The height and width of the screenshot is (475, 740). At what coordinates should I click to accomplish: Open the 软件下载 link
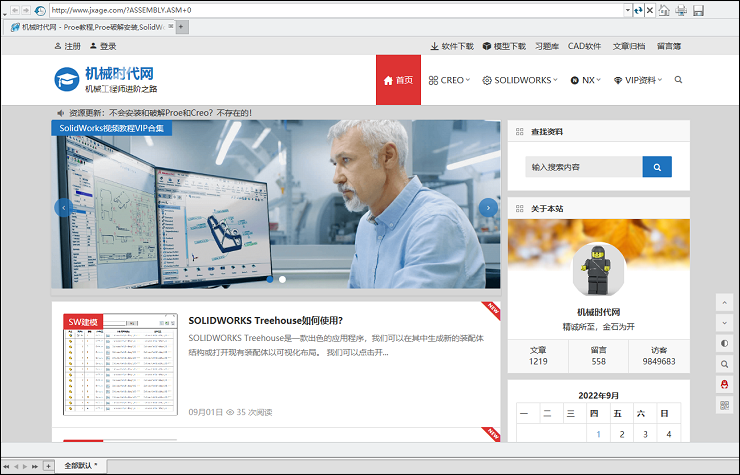(452, 46)
